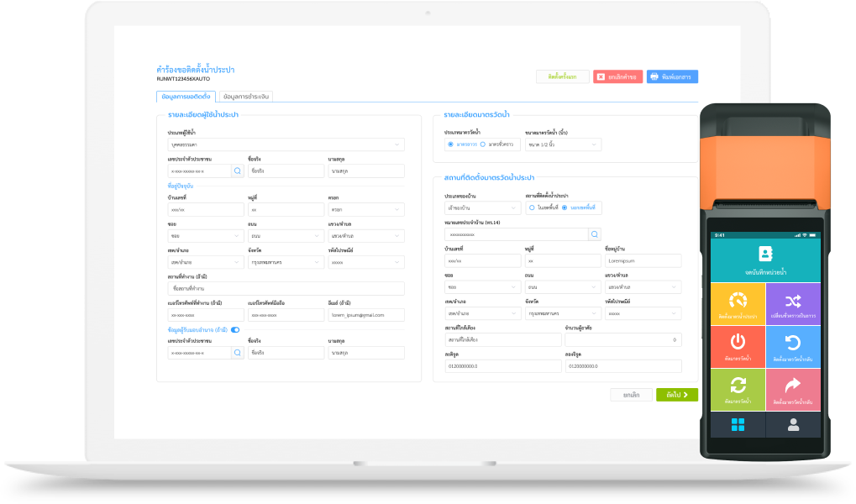Viewport: 856px width, 504px height.
Task: Select the ข้อมูลการขอติดตั้ง tab
Action: pos(186,97)
